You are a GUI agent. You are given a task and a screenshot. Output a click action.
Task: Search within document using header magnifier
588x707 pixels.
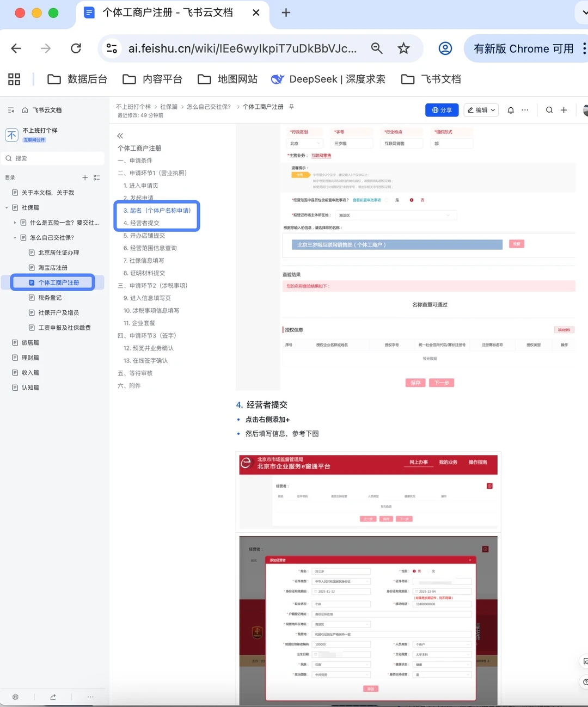coord(549,110)
